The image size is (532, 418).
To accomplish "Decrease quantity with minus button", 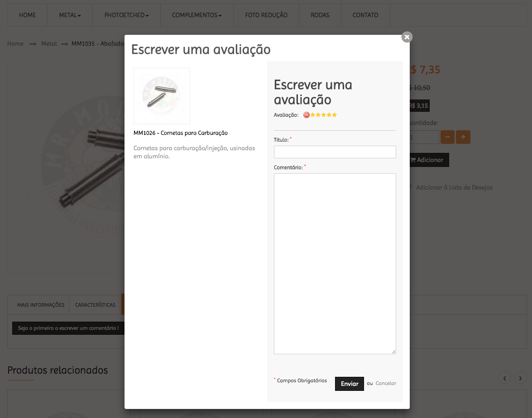I will 447,137.
